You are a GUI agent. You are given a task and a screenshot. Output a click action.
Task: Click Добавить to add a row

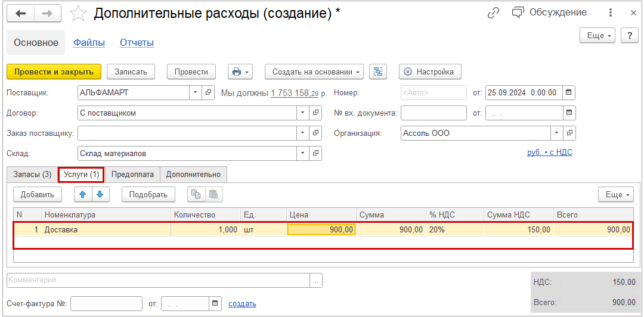pos(38,195)
